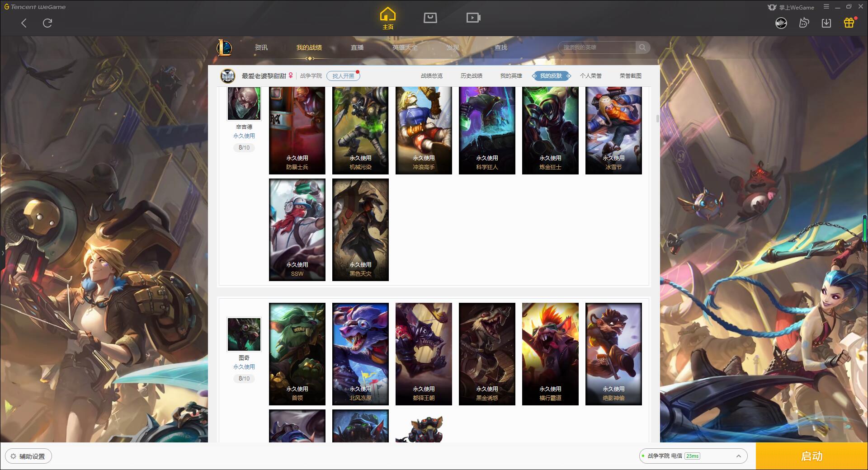Viewport: 868px width, 470px height.
Task: Switch to 直播 tab
Action: click(x=357, y=47)
